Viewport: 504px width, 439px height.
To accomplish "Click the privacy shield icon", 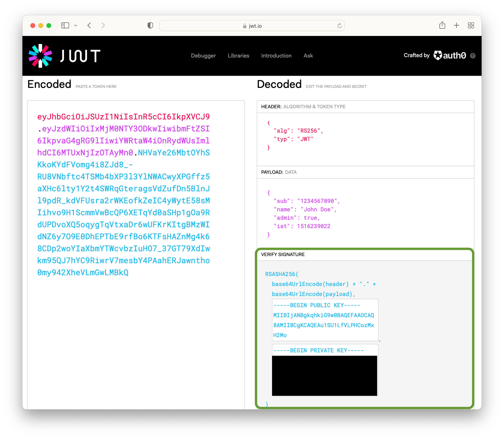I will [x=150, y=26].
